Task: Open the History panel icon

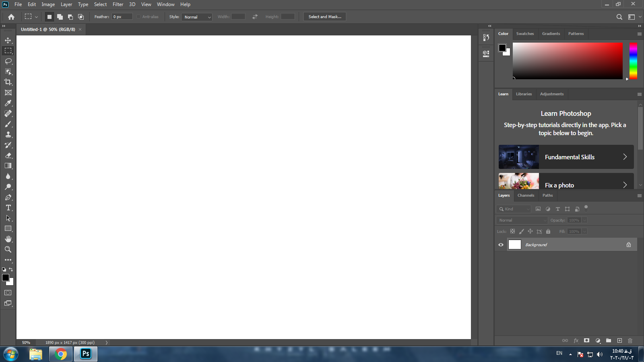Action: (486, 37)
